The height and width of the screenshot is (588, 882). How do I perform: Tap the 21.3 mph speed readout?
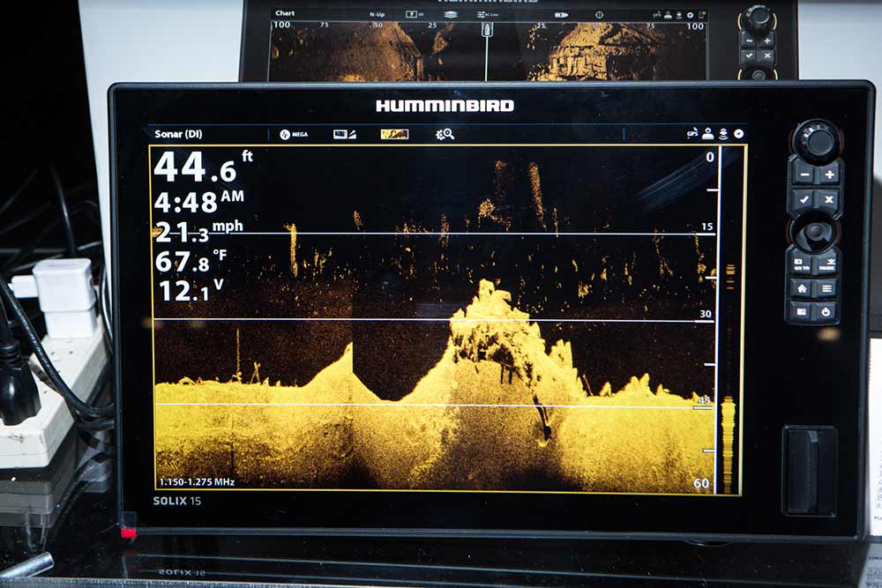(198, 231)
